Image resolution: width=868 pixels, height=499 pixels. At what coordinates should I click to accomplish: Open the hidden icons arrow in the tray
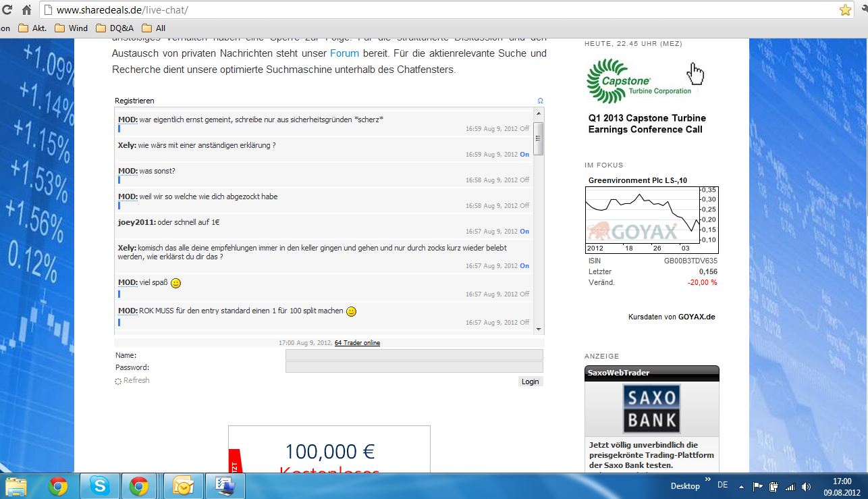click(741, 485)
